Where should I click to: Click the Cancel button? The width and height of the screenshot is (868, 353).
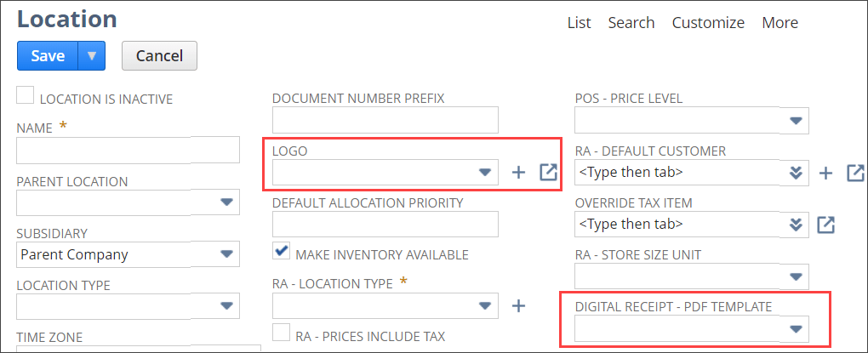click(160, 56)
